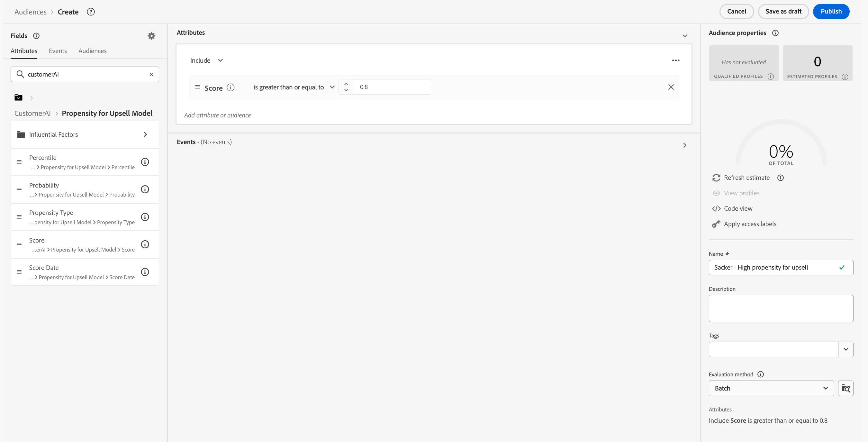Expand the Events section chevron
The width and height of the screenshot is (868, 442).
pyautogui.click(x=685, y=145)
